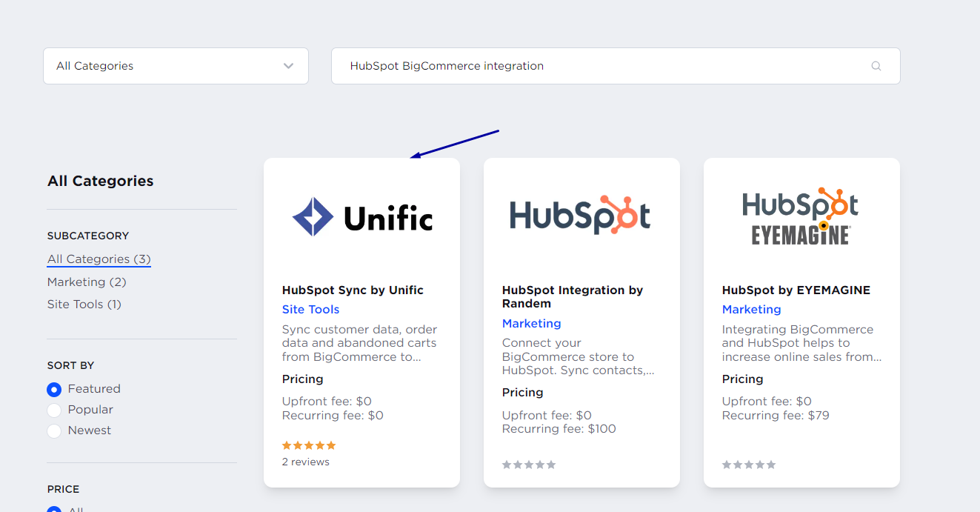Image resolution: width=980 pixels, height=512 pixels.
Task: Click EYEMAGINE card description text
Action: tap(802, 343)
